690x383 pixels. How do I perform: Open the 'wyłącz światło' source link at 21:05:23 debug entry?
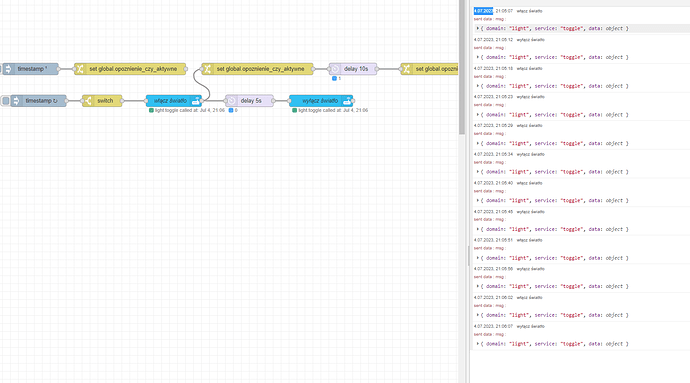pos(531,97)
